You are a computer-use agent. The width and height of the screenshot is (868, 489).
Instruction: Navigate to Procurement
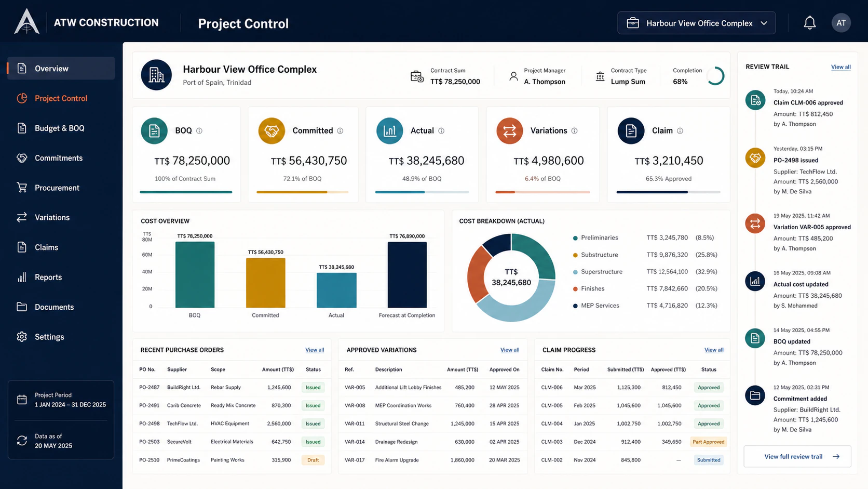point(61,188)
